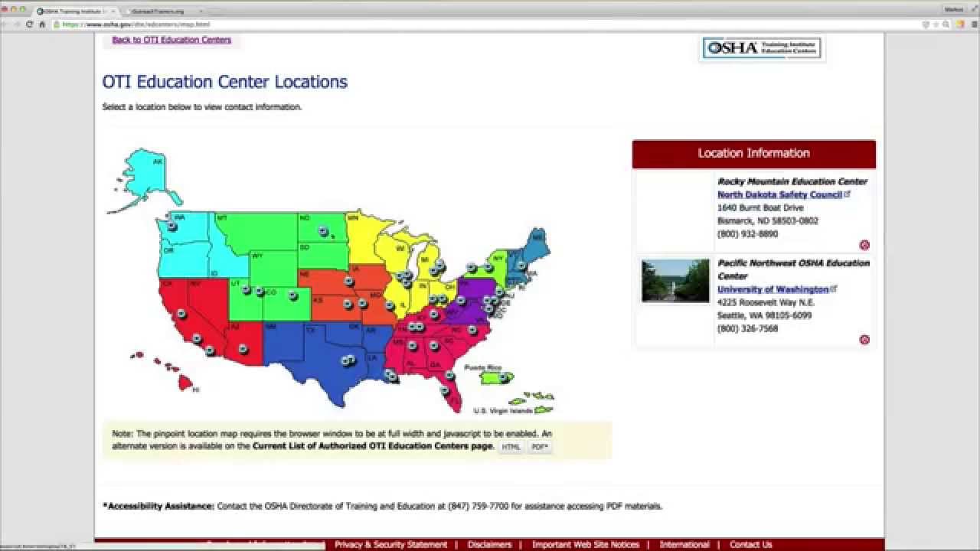The height and width of the screenshot is (551, 980).
Task: Open the University of Washington link
Action: pos(773,289)
